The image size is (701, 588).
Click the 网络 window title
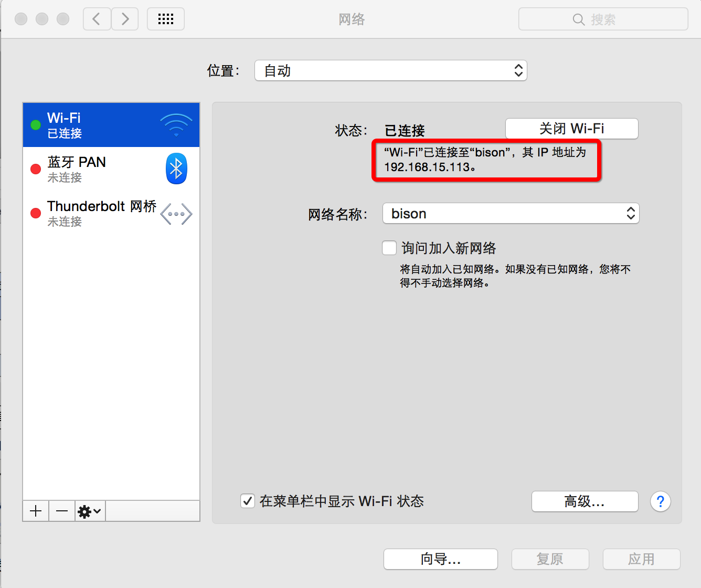pyautogui.click(x=352, y=19)
